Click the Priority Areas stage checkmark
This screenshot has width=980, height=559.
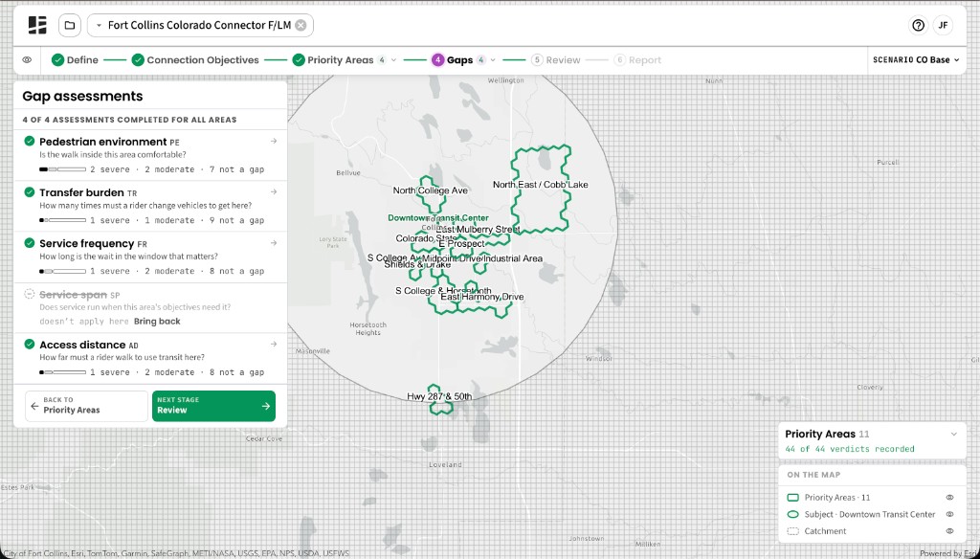[x=299, y=60]
